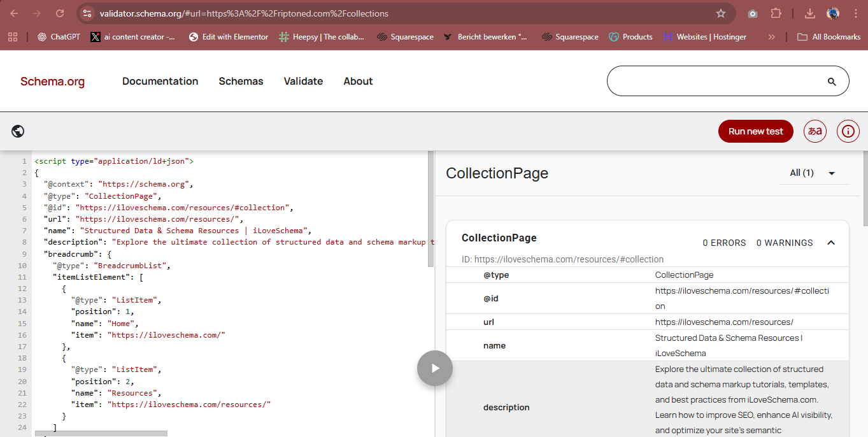The height and width of the screenshot is (437, 868).
Task: Click the Schema.org logo link
Action: 52,82
